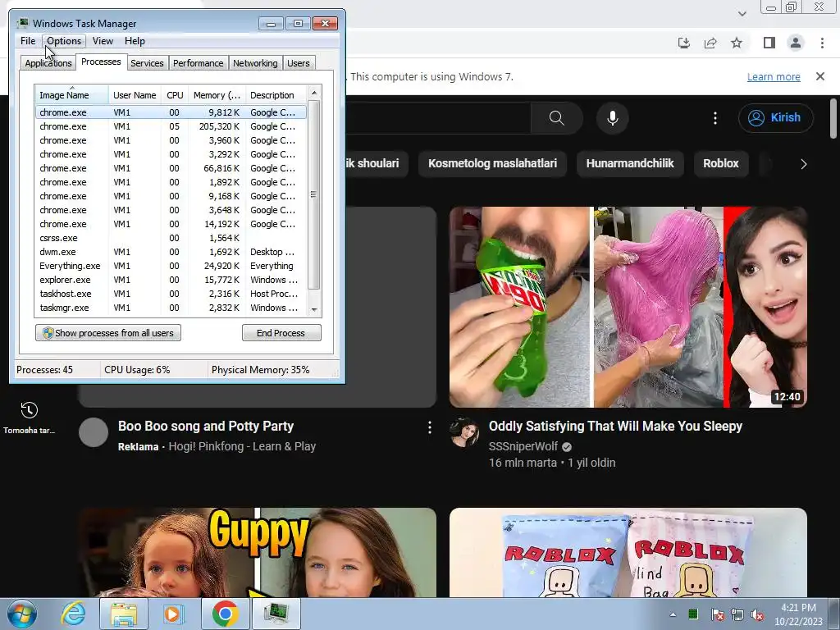The image size is (840, 630).
Task: Open Oddly Satisfying video thumbnail
Action: coord(628,307)
